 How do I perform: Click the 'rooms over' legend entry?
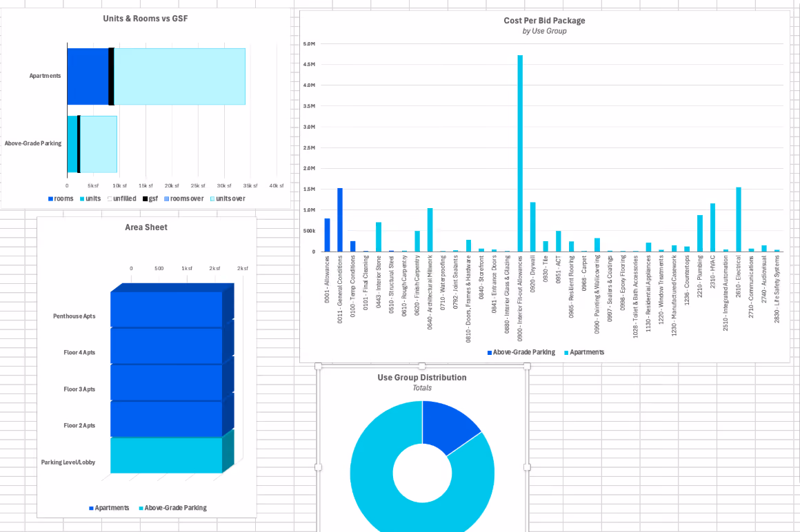(183, 198)
